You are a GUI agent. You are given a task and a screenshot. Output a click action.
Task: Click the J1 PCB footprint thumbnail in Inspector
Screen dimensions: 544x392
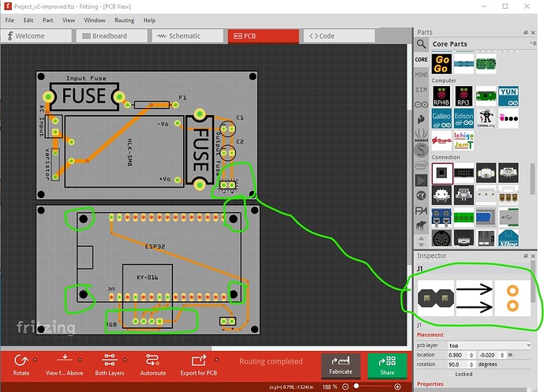pyautogui.click(x=512, y=298)
